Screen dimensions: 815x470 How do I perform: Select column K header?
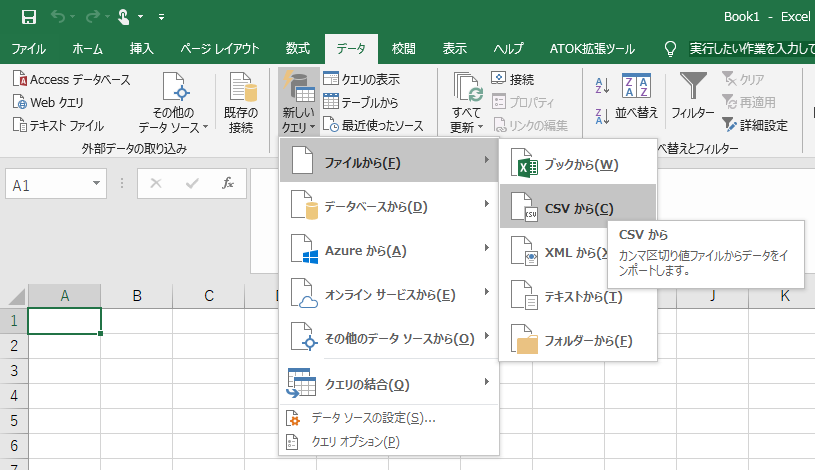784,296
